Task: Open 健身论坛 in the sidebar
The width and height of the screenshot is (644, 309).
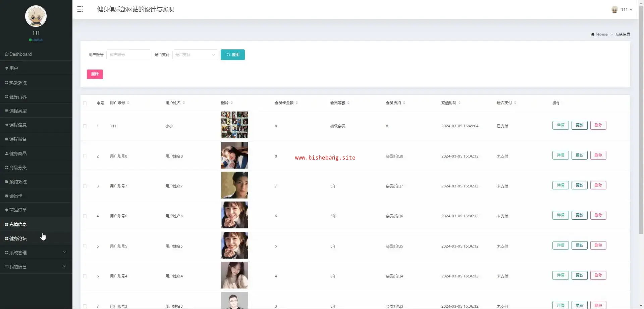Action: 18,238
